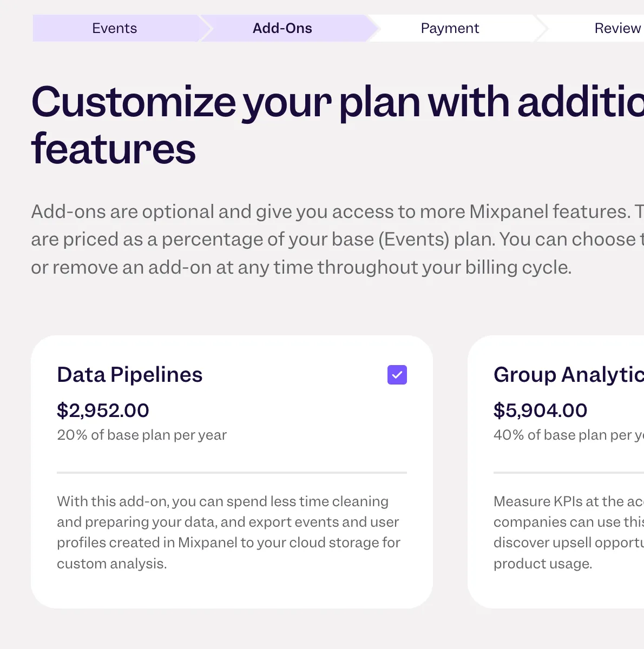Click the 'Customize your plan' page heading
Viewport: 644px width, 649px height.
coord(271,124)
